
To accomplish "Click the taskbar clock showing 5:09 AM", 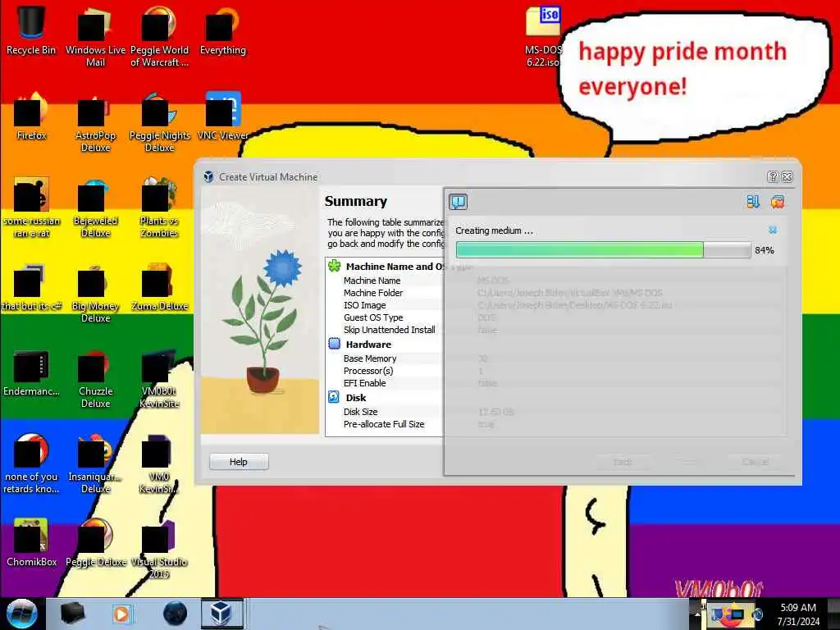I will [x=798, y=614].
